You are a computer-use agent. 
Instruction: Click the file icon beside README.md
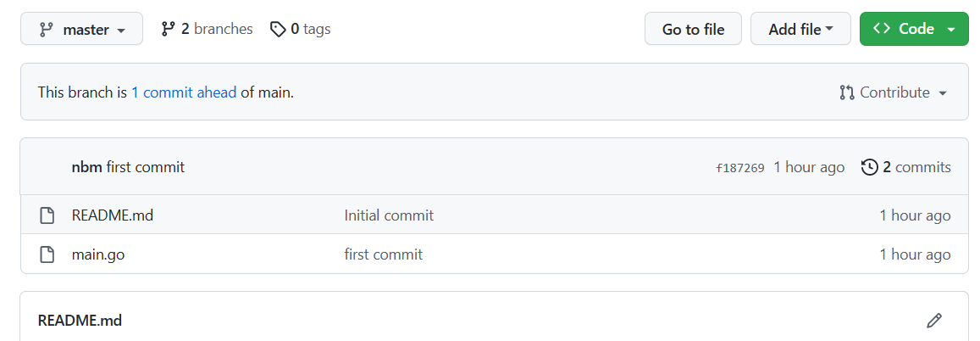coord(47,215)
